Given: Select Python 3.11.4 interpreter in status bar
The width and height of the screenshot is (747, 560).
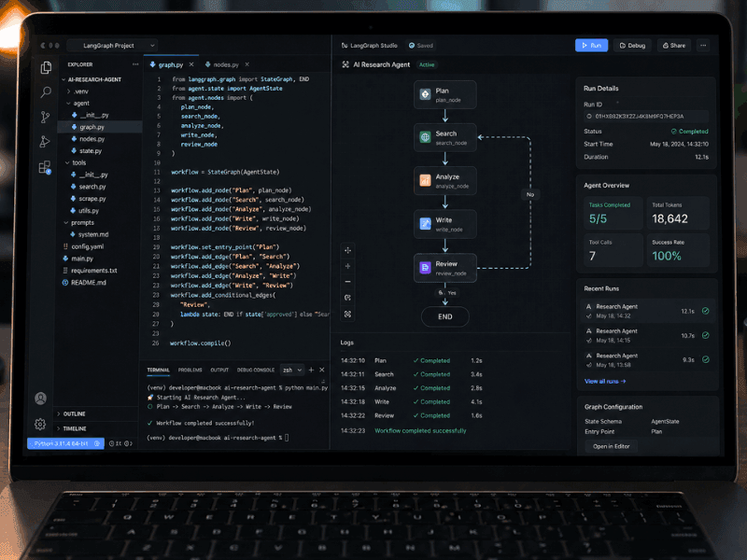Looking at the screenshot, I should [65, 443].
